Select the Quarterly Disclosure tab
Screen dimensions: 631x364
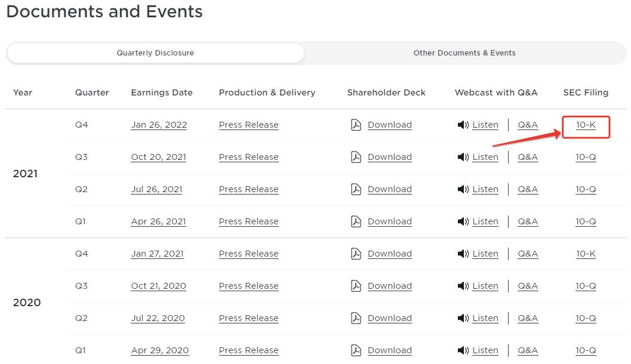155,53
